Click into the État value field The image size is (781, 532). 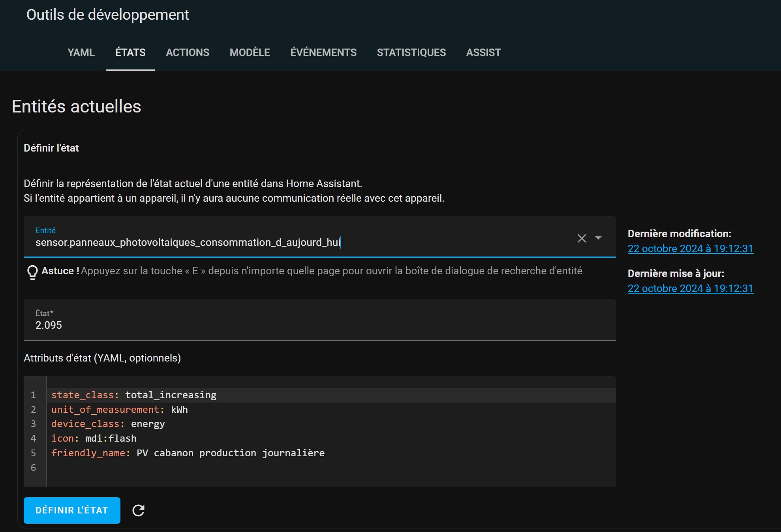tap(320, 320)
